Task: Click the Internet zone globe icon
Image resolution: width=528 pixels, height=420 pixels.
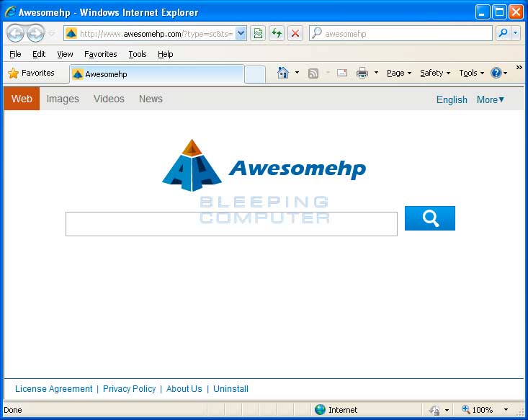Action: tap(320, 410)
